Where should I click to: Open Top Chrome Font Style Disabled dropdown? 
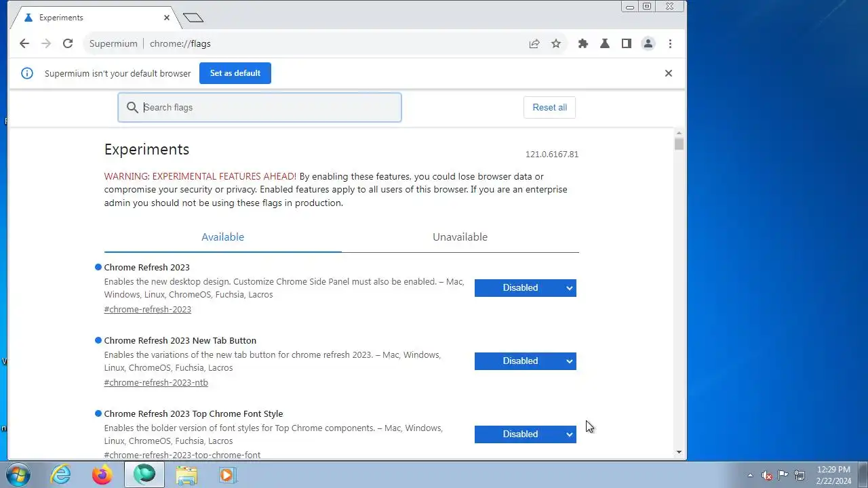pos(525,434)
